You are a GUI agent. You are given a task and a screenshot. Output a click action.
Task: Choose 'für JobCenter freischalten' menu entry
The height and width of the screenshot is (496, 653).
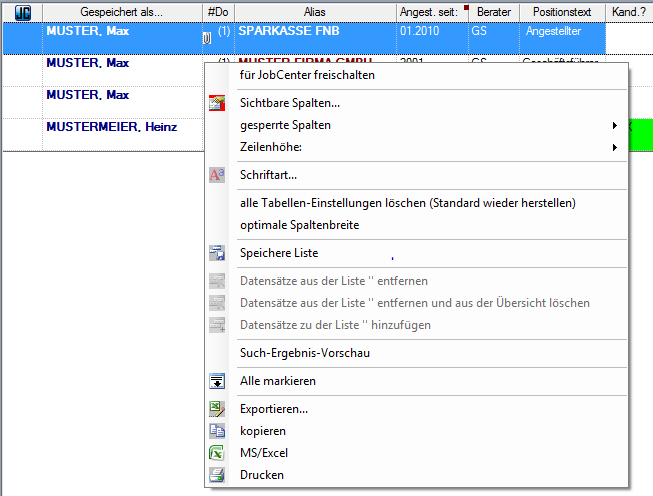click(x=307, y=75)
